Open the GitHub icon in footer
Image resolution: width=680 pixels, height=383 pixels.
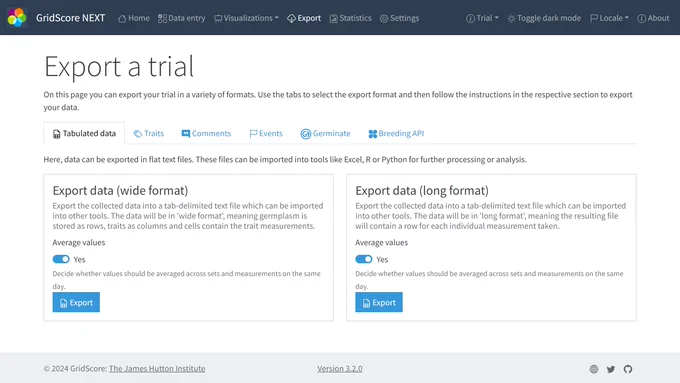tap(628, 369)
